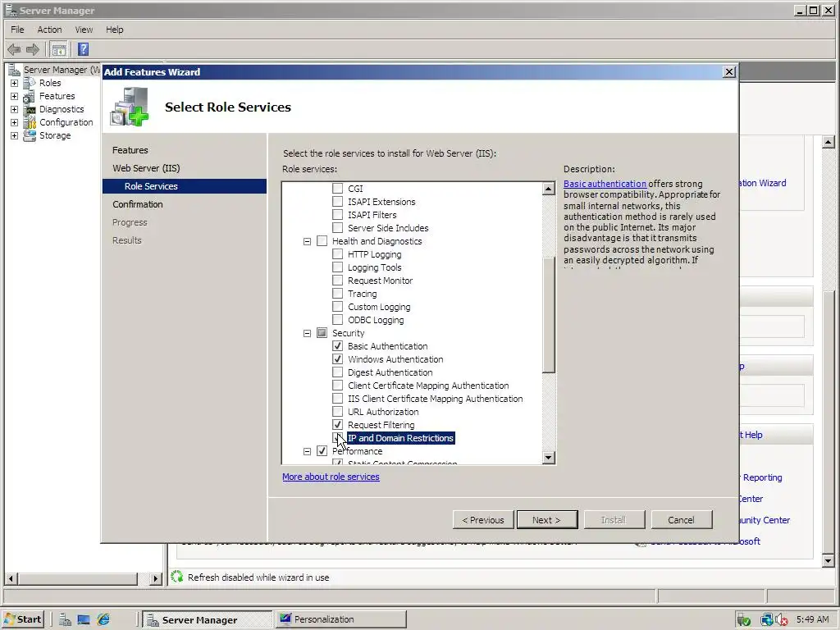This screenshot has height=630, width=840.
Task: Click the Configuration node icon in tree
Action: [x=30, y=123]
